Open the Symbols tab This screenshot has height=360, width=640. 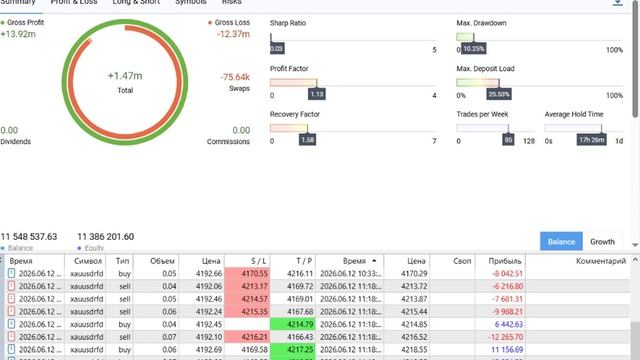(191, 2)
